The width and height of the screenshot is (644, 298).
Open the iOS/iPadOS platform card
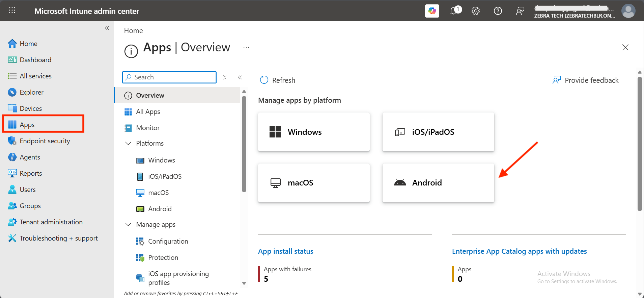coord(438,132)
